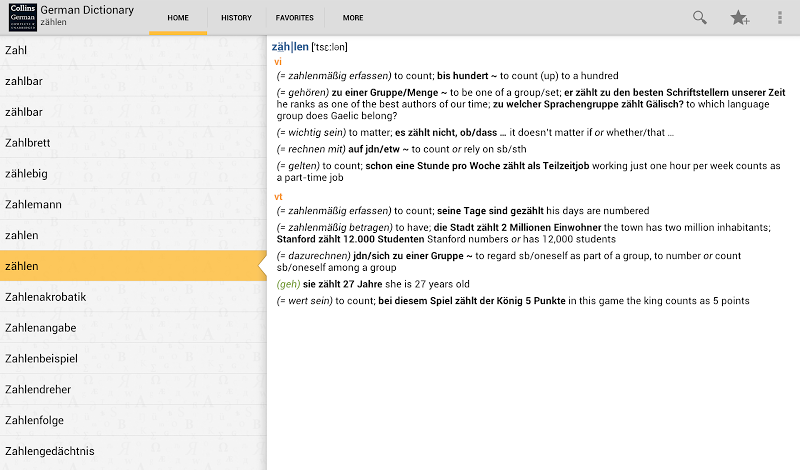The width and height of the screenshot is (800, 470).
Task: Switch to the HOME tab
Action: tap(178, 18)
